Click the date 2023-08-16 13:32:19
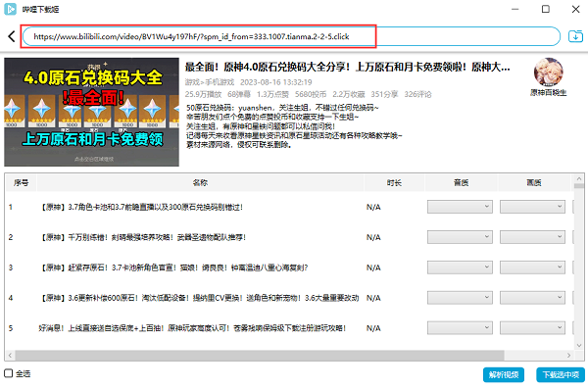This screenshot has height=389, width=588. (276, 82)
